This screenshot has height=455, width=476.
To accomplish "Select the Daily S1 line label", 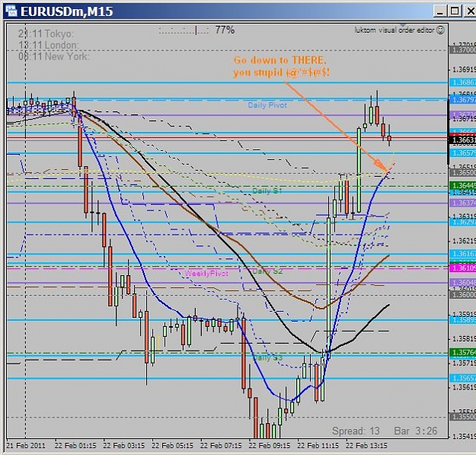I will tap(267, 191).
